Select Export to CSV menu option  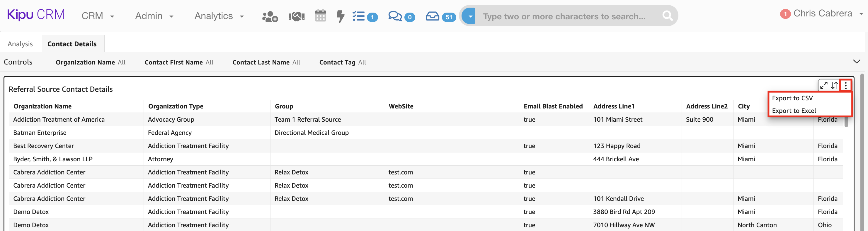792,98
